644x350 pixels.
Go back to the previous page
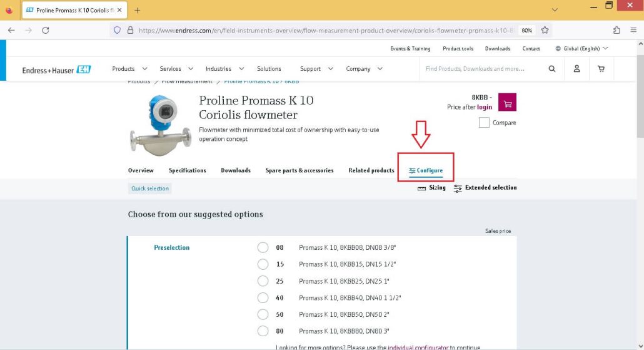click(x=11, y=30)
